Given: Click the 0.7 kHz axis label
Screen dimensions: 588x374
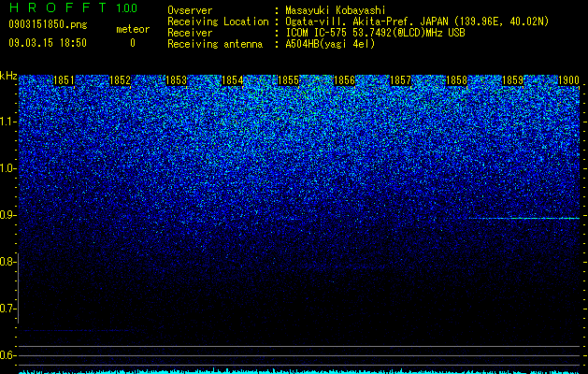Looking at the screenshot, I should (7, 309).
